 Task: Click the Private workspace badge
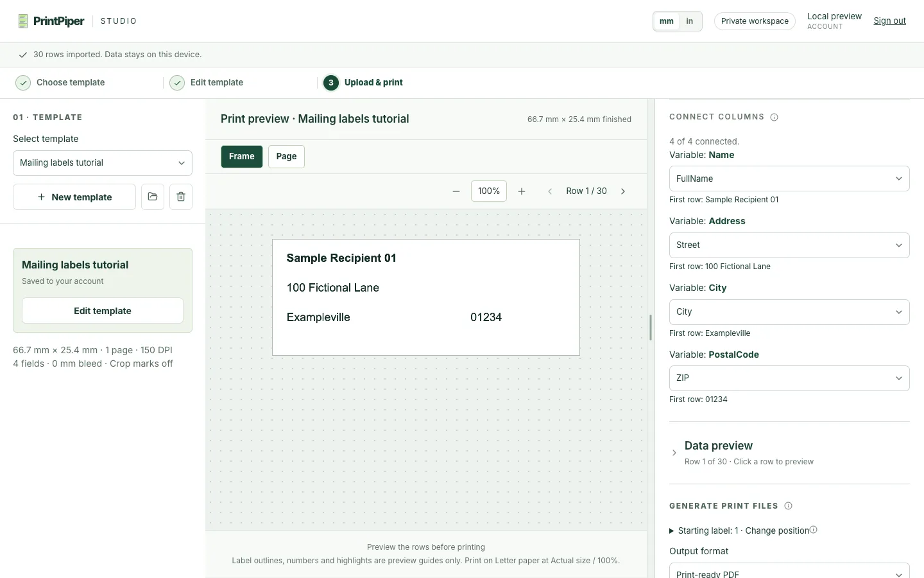point(755,21)
